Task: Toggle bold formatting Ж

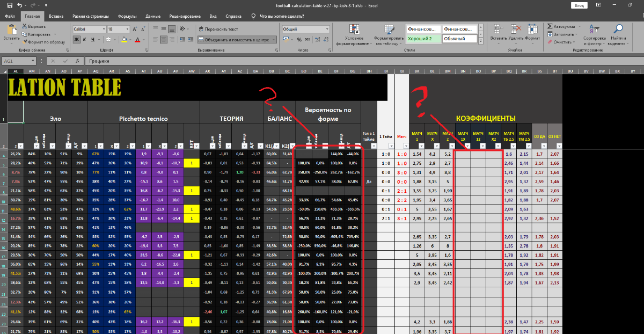Action: coord(77,39)
